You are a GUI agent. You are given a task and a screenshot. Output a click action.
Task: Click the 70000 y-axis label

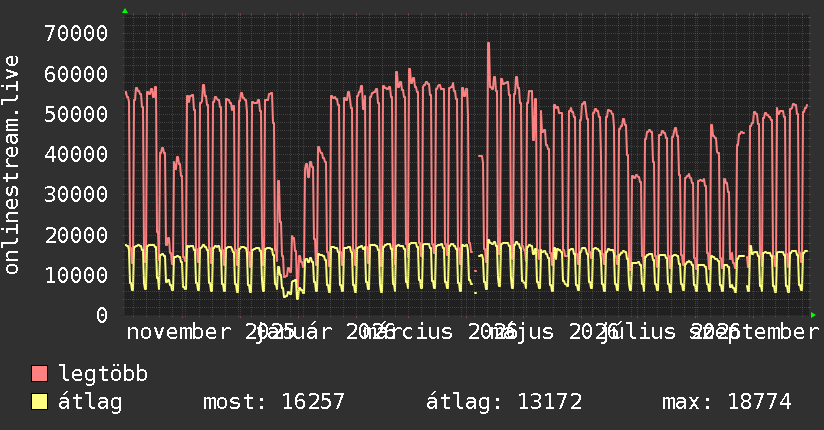(x=76, y=33)
